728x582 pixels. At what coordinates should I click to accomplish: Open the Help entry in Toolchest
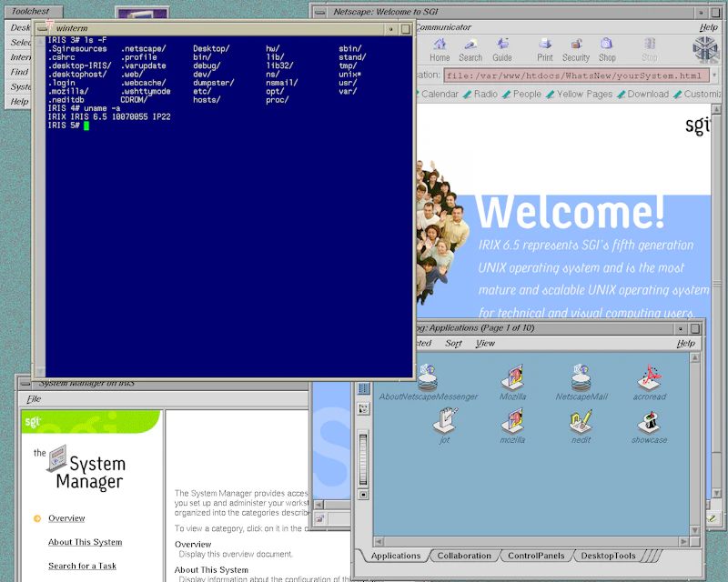click(x=19, y=102)
